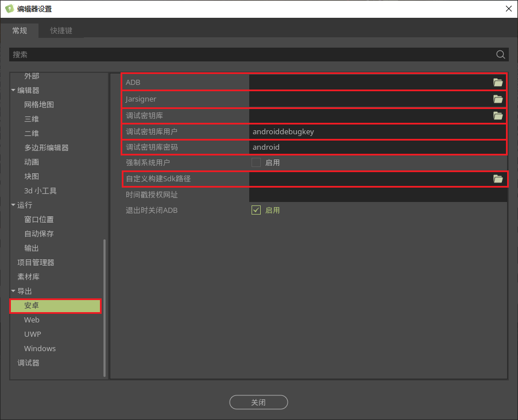Select 调试器 in the settings tree
This screenshot has height=420, width=518.
pyautogui.click(x=28, y=363)
